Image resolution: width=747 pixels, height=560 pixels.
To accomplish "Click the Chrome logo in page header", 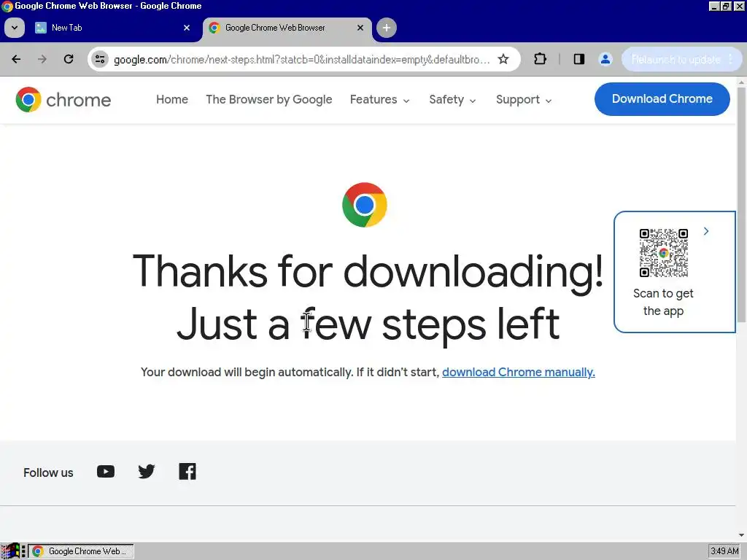I will 63,99.
